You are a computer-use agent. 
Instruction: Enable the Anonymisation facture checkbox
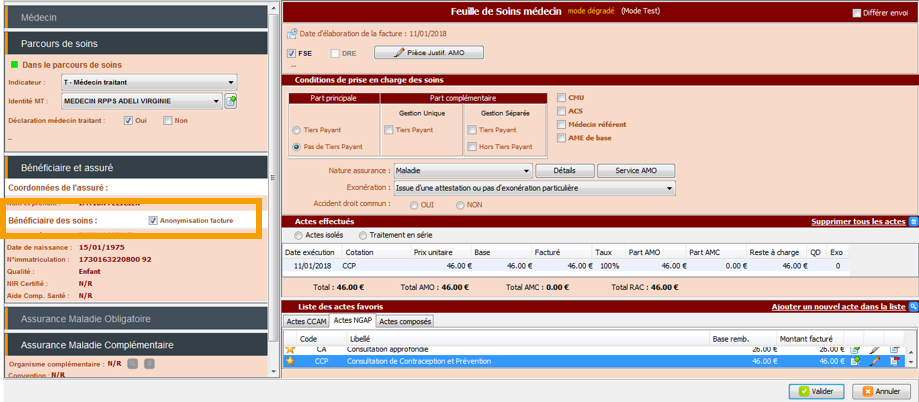coord(153,221)
